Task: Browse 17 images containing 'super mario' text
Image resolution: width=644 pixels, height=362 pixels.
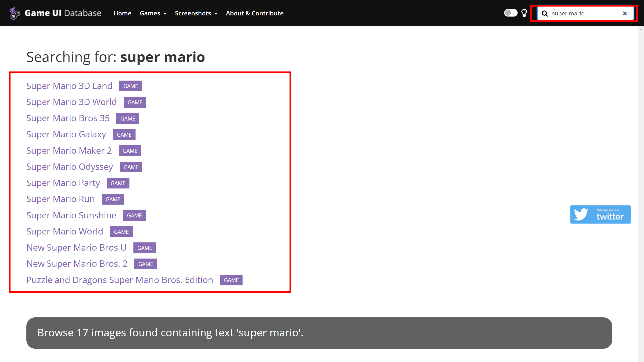Action: (170, 333)
